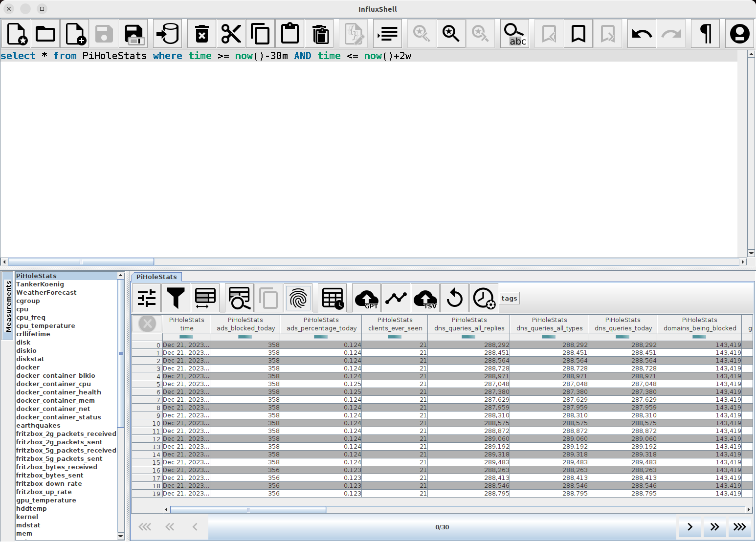Click the redo arrow icon

point(671,34)
